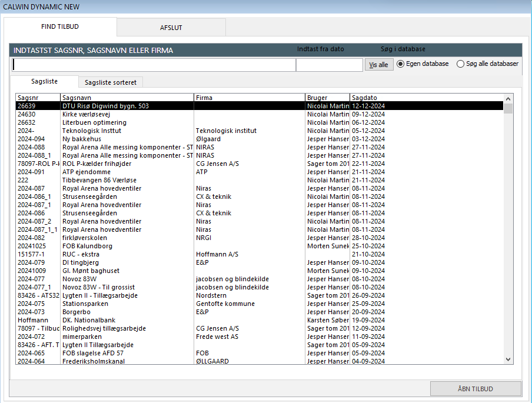Screen dimensions: 532x403
Task: Select the RUC - ekstra row
Action: (260, 254)
